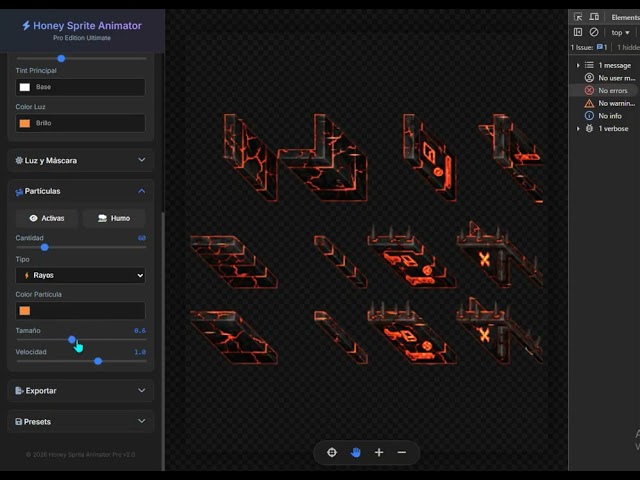Click the verbose bug icon
The image size is (640, 480).
click(589, 129)
